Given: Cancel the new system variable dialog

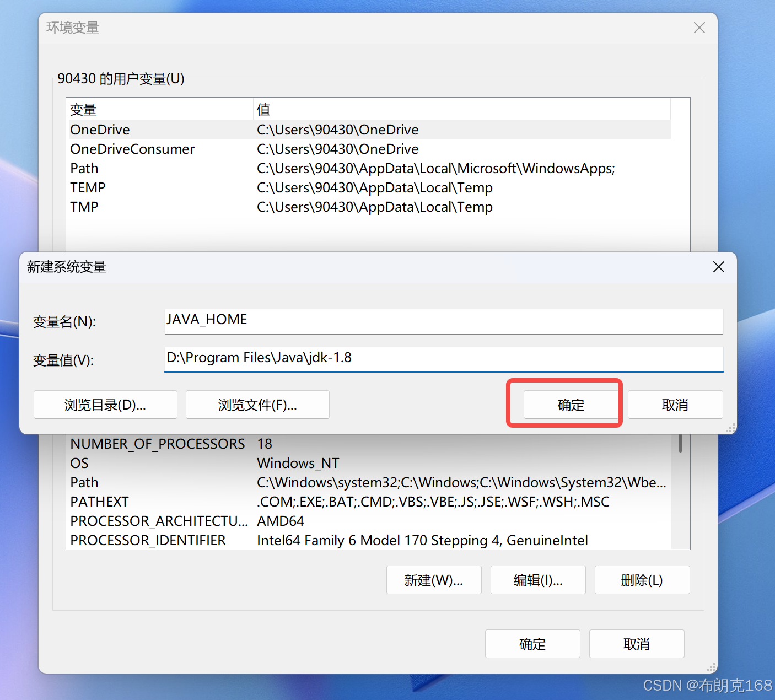Looking at the screenshot, I should click(x=675, y=405).
